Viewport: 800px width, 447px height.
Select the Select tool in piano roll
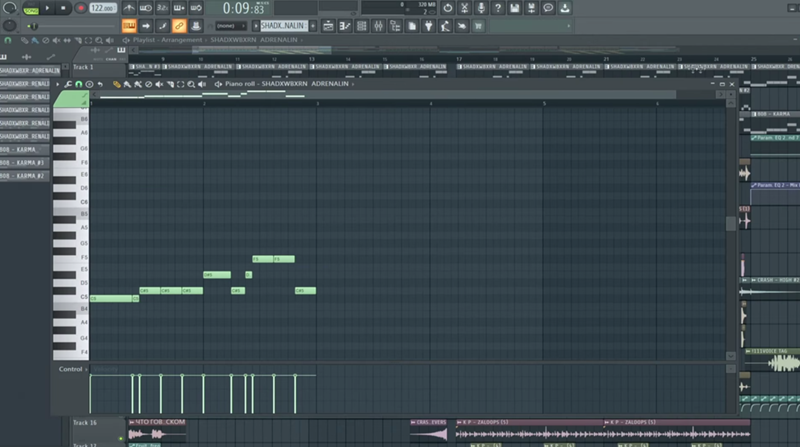(181, 84)
